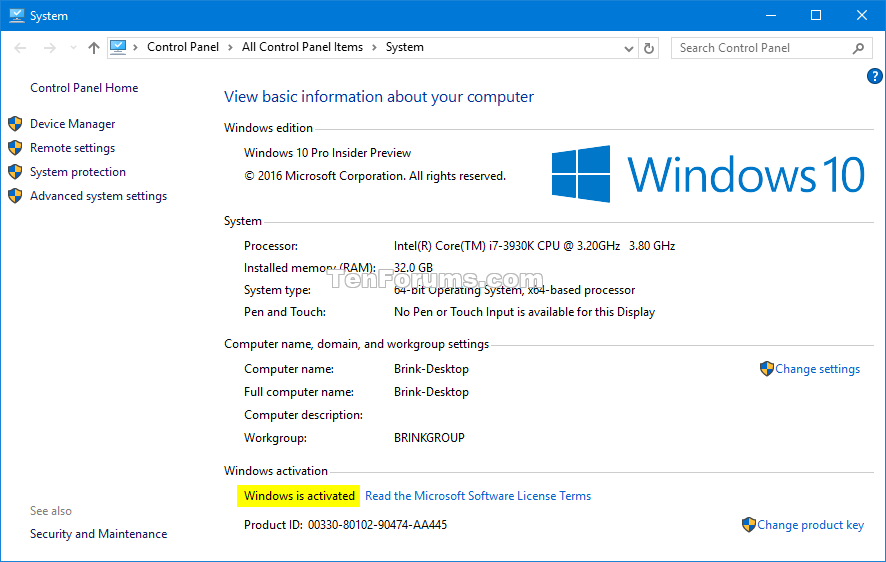The image size is (886, 562).
Task: Expand the chevron after Control Panel breadcrumb
Action: (x=231, y=47)
